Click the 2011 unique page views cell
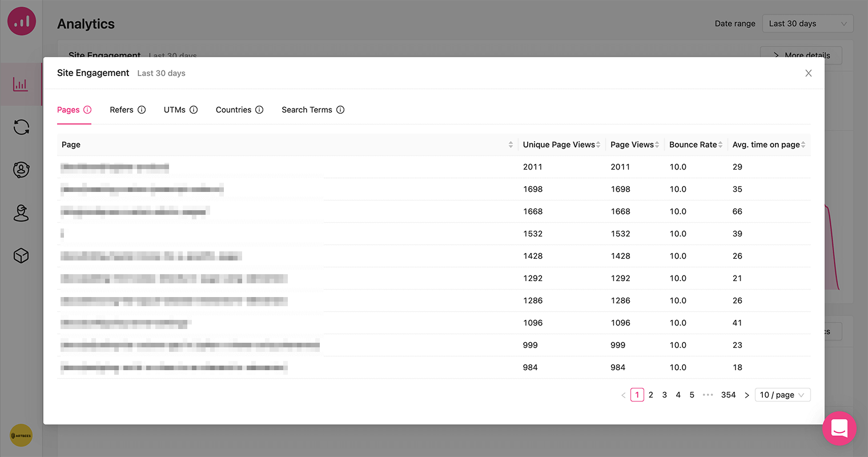The width and height of the screenshot is (868, 457). [533, 167]
